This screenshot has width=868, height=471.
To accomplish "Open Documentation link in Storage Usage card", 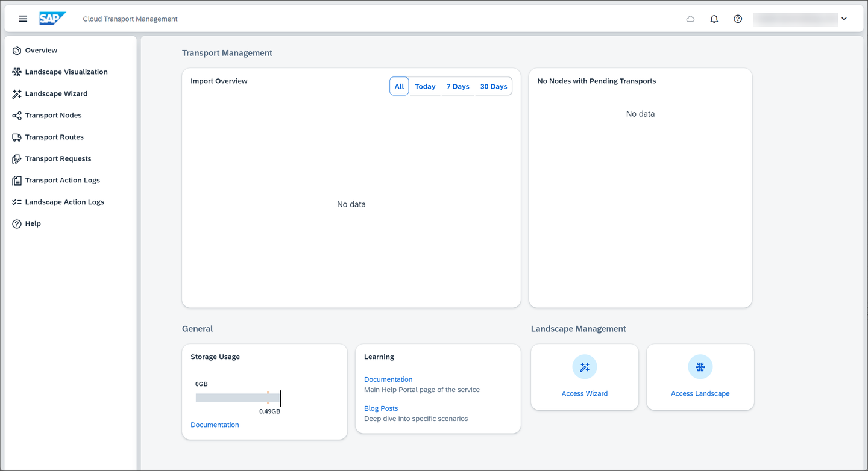I will click(215, 425).
